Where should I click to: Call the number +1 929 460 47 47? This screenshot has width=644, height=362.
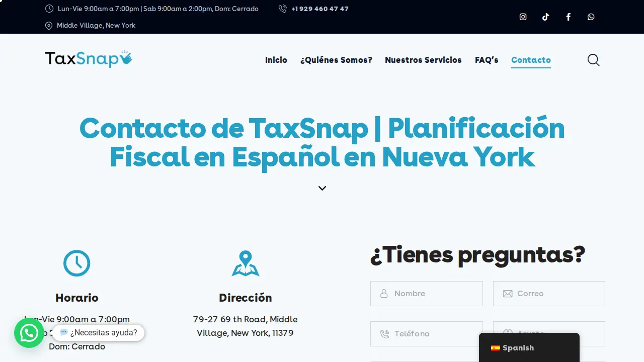pos(320,9)
